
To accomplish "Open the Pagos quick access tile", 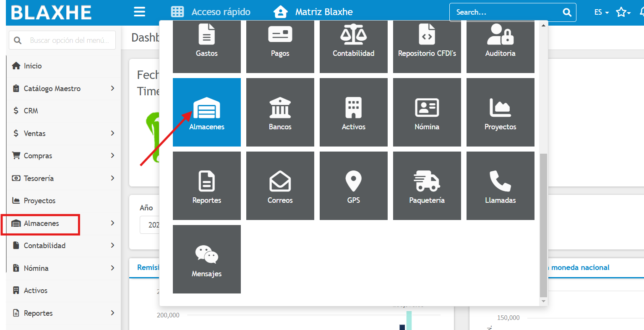I will pyautogui.click(x=280, y=47).
